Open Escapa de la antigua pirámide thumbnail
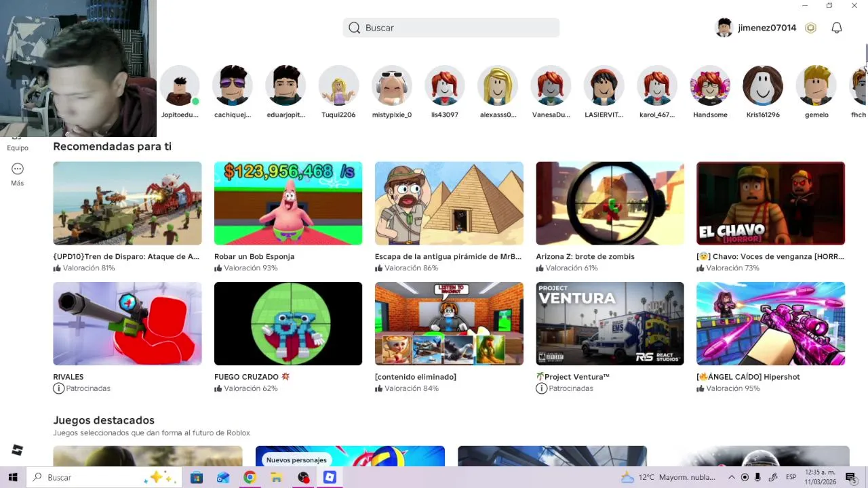868x488 pixels. (449, 203)
